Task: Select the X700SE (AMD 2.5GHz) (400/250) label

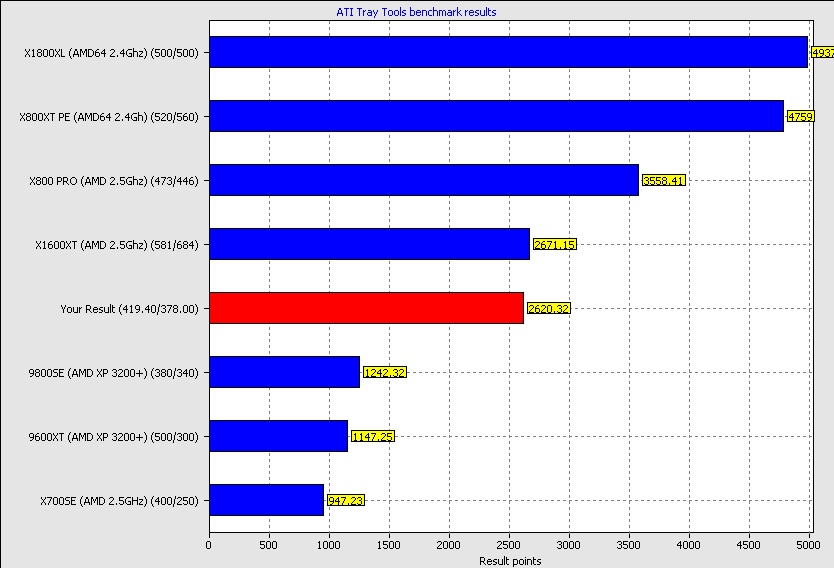Action: click(x=119, y=501)
